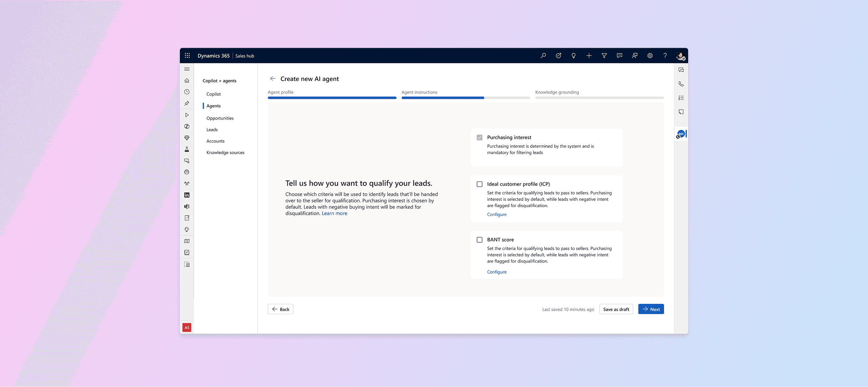Click the Last saved 10 minutes ago text
Viewport: 868px width, 387px height.
click(x=568, y=309)
